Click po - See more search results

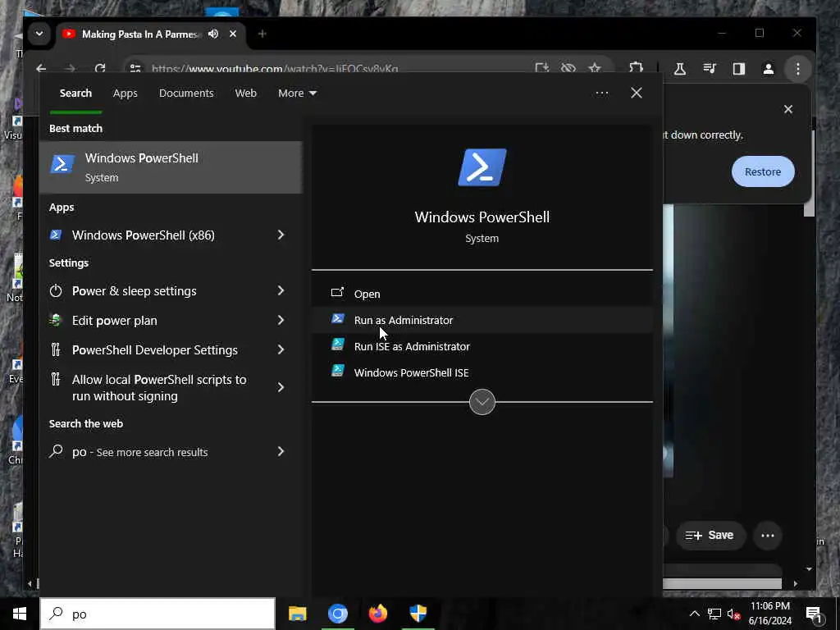(139, 452)
